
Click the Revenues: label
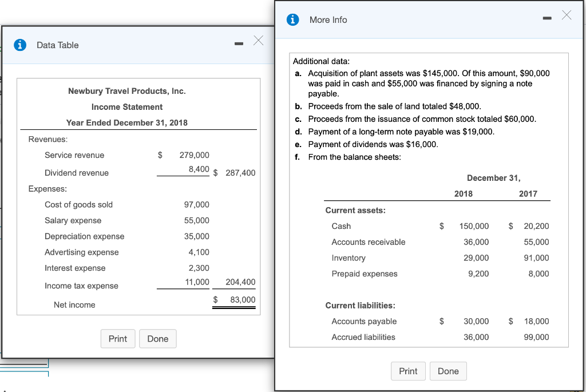coord(48,140)
